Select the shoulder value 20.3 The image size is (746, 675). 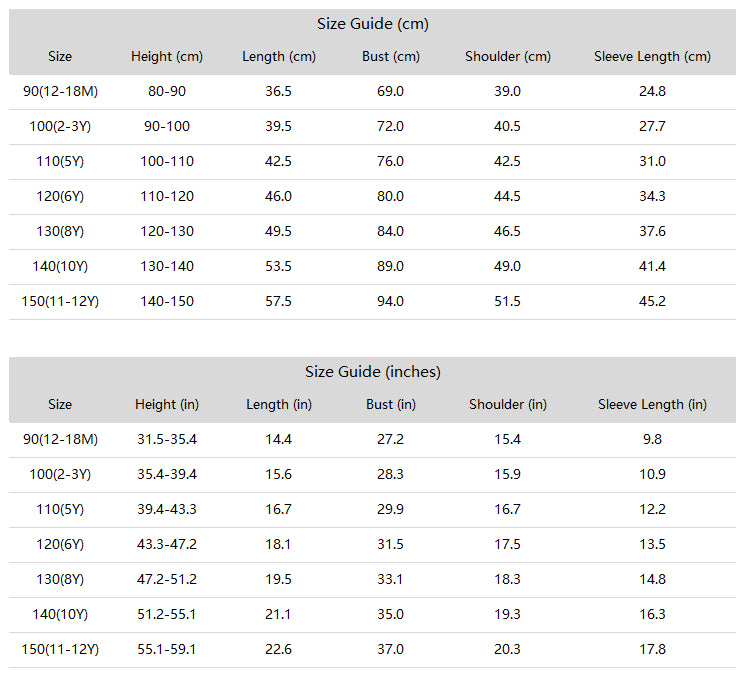508,649
